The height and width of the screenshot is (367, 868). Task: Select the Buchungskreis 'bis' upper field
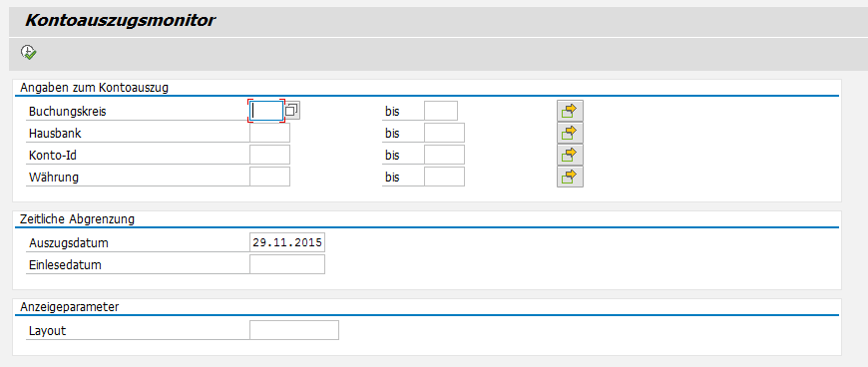(x=441, y=111)
